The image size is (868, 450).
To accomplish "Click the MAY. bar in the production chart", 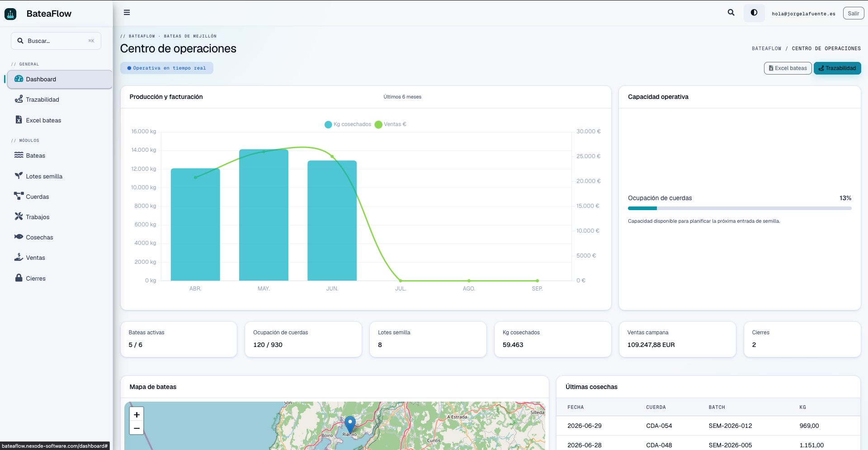I will pos(264,215).
